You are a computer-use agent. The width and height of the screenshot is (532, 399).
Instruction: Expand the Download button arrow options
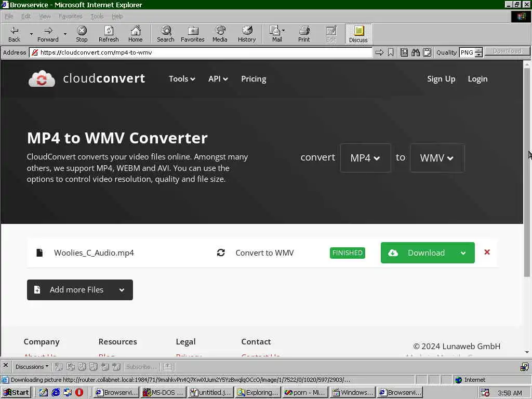click(463, 253)
